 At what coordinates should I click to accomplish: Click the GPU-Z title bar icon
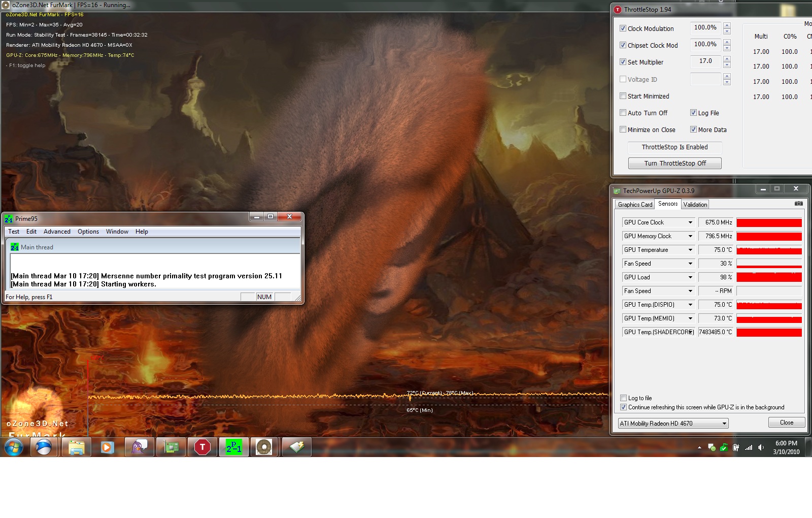[x=617, y=191]
